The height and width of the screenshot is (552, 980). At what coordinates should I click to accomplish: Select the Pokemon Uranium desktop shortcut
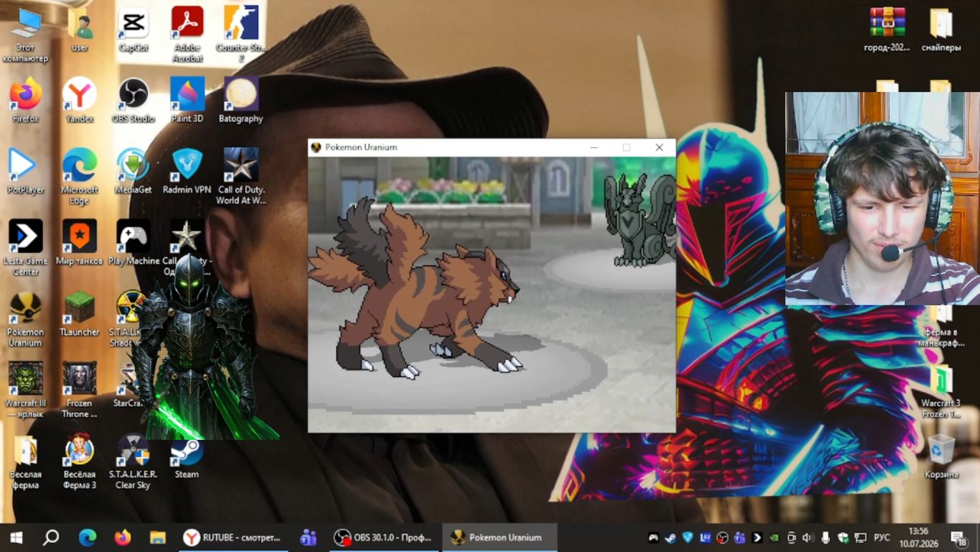click(x=25, y=319)
